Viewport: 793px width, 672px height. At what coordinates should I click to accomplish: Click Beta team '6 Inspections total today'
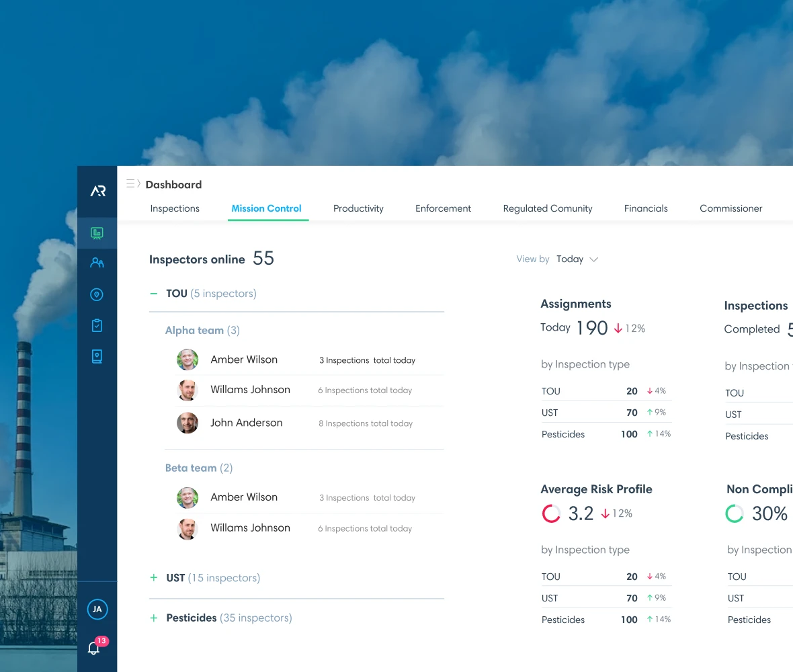click(x=365, y=529)
